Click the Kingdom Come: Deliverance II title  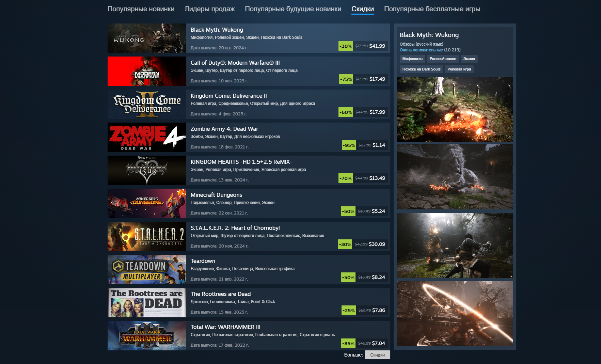coord(229,96)
